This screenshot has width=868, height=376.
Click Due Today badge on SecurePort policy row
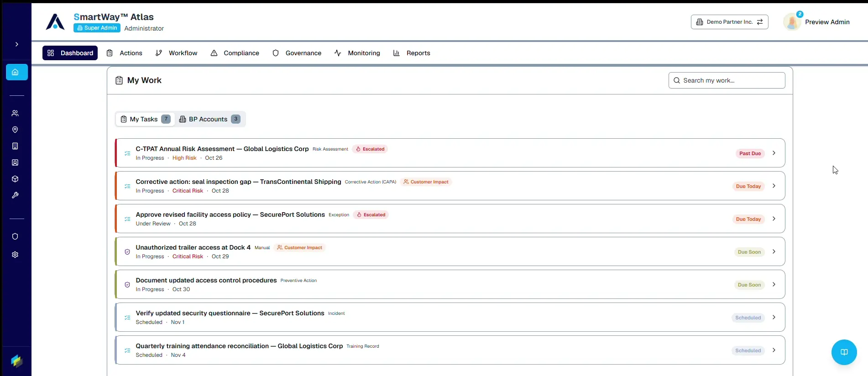(x=748, y=219)
